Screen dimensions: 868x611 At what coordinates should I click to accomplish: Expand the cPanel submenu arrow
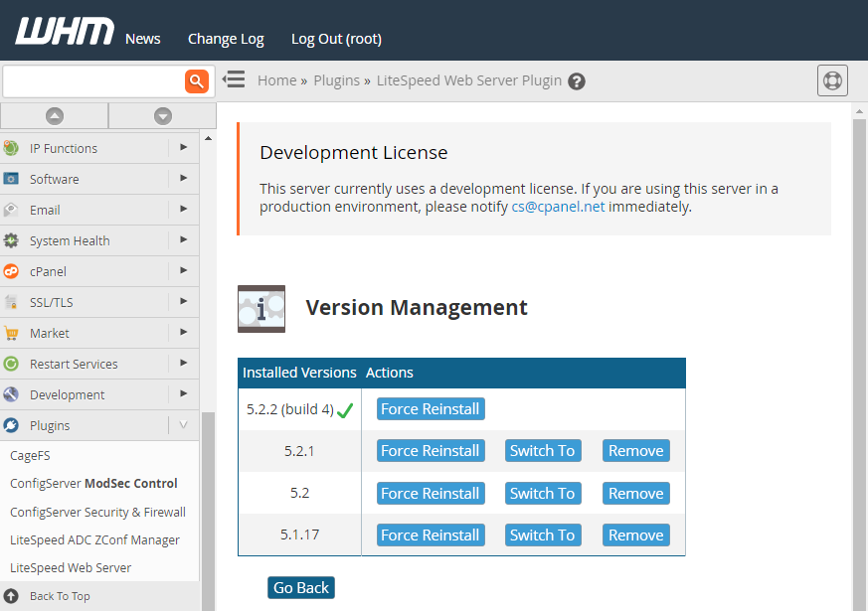(x=184, y=271)
